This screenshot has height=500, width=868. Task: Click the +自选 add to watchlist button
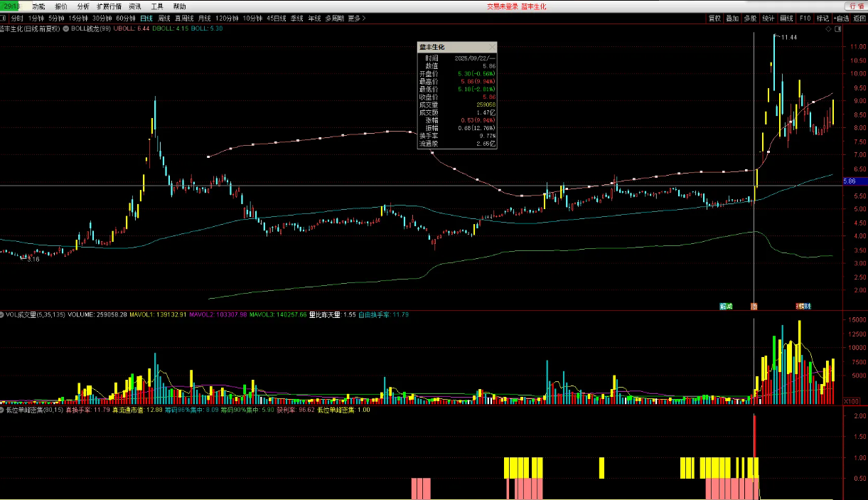coord(840,18)
